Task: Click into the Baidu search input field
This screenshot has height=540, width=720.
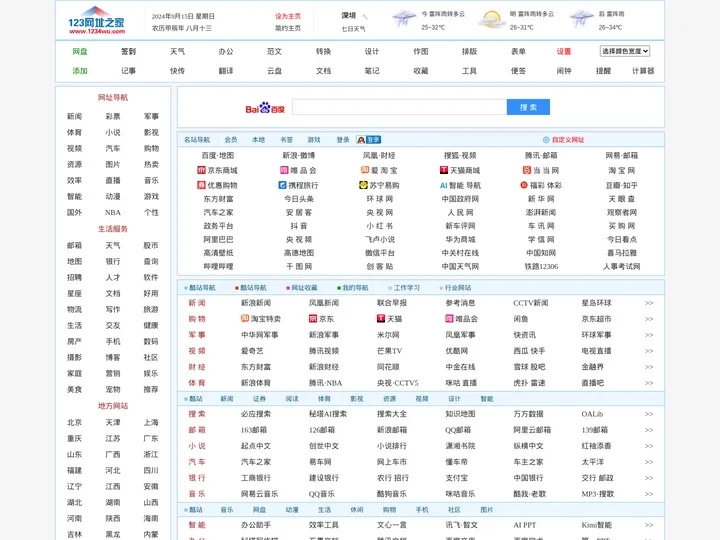Action: click(x=399, y=107)
